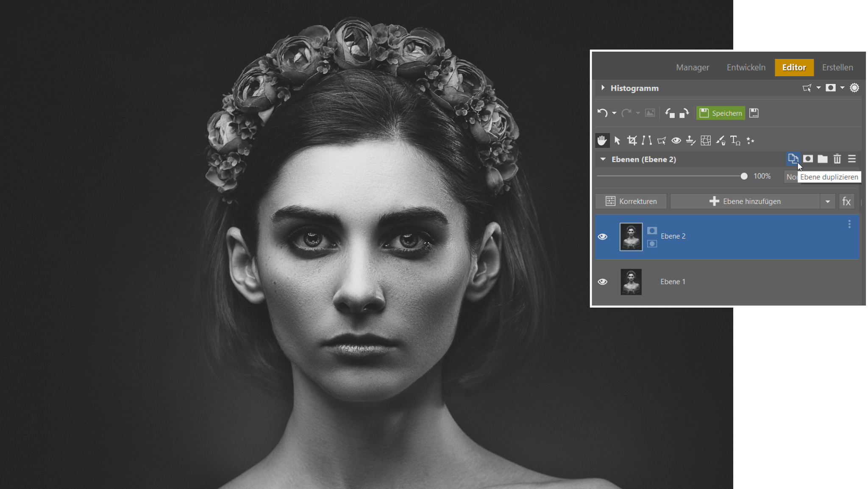868x489 pixels.
Task: Rotate the image right
Action: 684,113
